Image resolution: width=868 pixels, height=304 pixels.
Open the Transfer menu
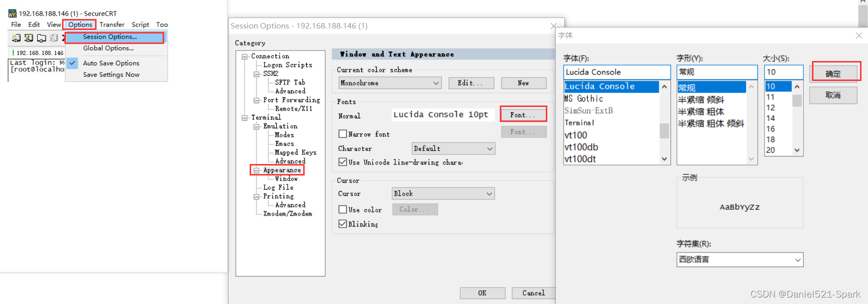pyautogui.click(x=112, y=24)
